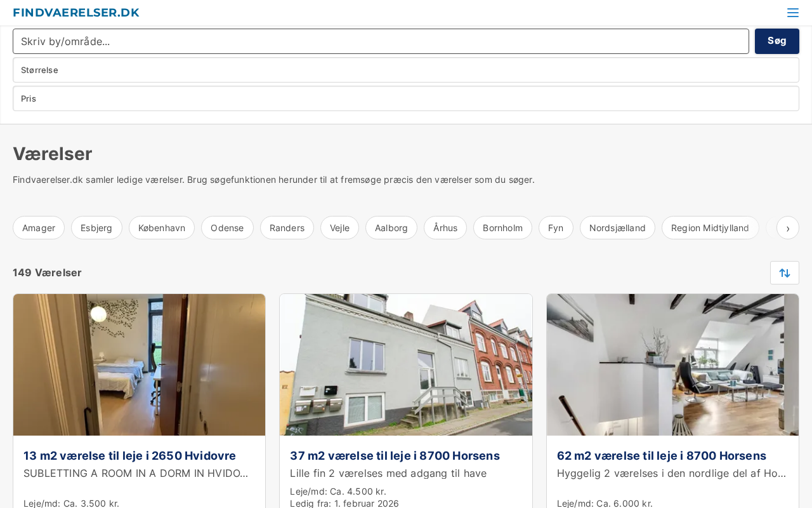
Task: Open the 37 m2 Horsens building photo
Action: pyautogui.click(x=406, y=364)
